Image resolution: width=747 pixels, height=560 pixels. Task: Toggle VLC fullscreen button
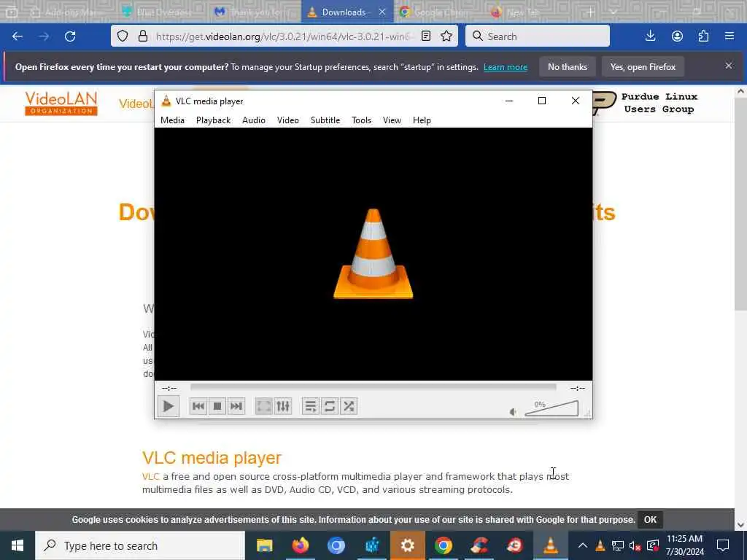click(x=264, y=406)
